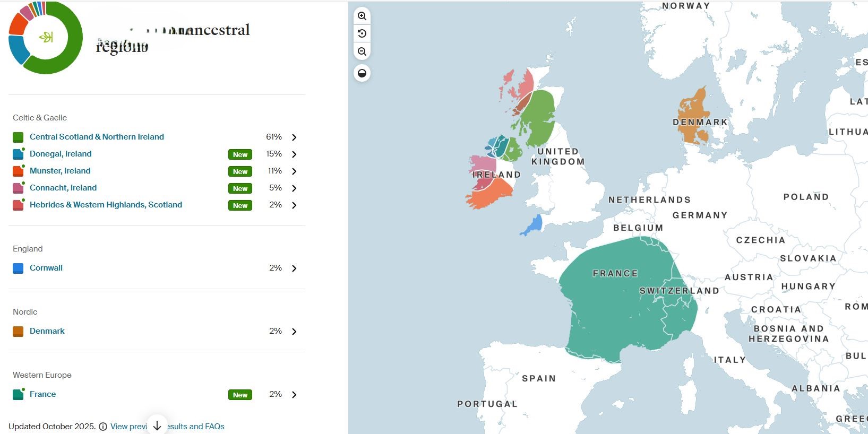Click the New badge beside Hebrides

(x=240, y=205)
